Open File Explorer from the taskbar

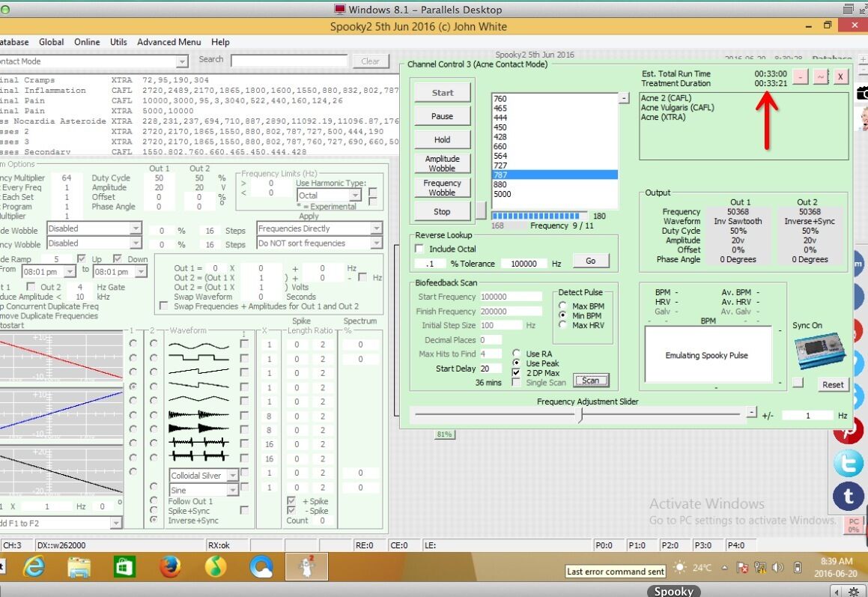(79, 567)
